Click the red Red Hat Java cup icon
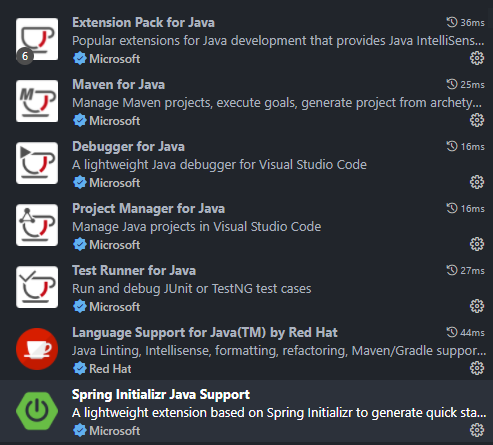 point(37,349)
